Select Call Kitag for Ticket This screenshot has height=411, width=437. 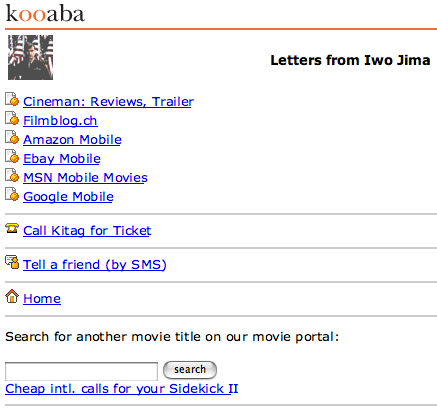point(87,230)
